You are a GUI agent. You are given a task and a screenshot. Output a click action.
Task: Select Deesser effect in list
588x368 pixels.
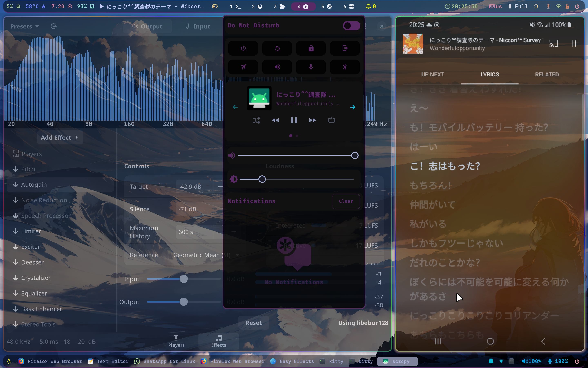tap(60, 263)
